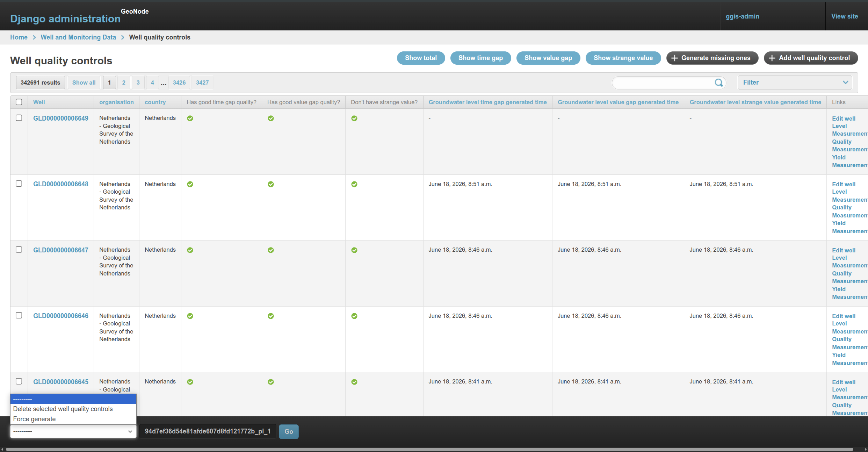Viewport: 868px width, 452px height.
Task: Open Yield Measurements link for GLD000000006646
Action: pyautogui.click(x=849, y=359)
